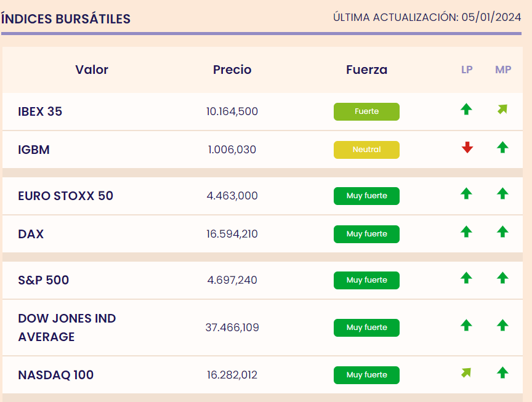Click the DAX medium-term up arrow
Viewport: 532px width, 402px height.
[x=502, y=232]
